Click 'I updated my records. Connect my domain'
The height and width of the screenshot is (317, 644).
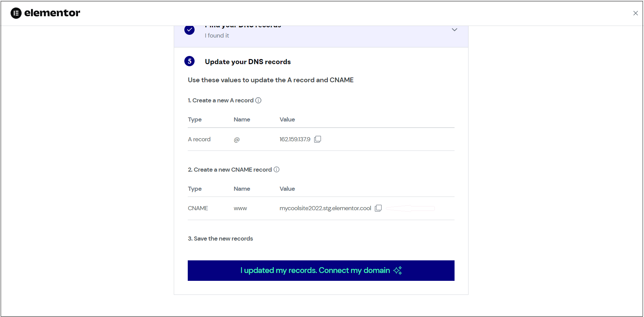pos(321,271)
